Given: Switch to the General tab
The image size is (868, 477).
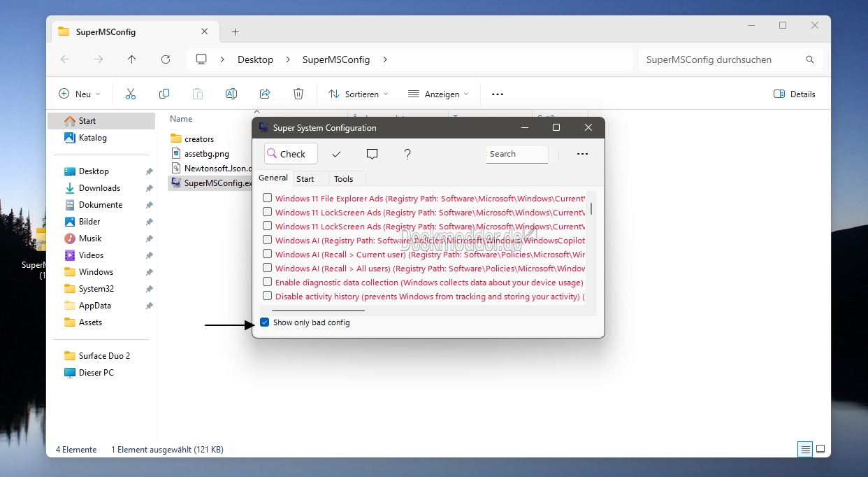Looking at the screenshot, I should (273, 178).
